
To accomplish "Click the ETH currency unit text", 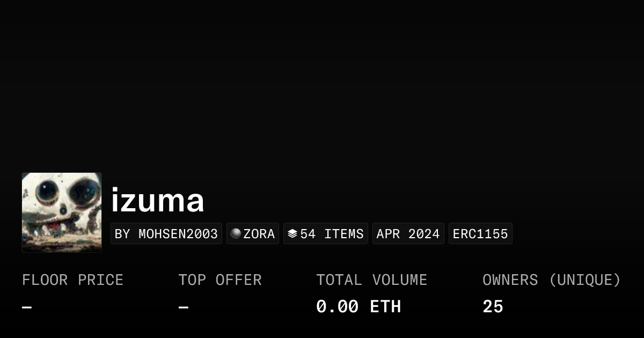I will pos(385,307).
